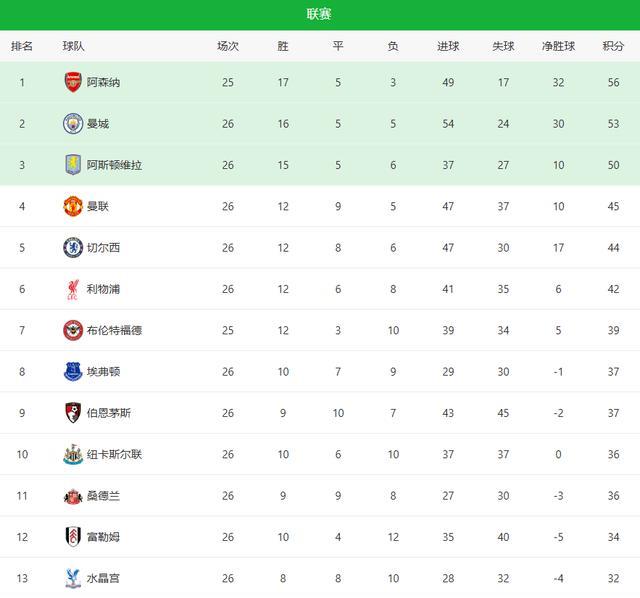
Task: Click the Crystal Palace crest icon
Action: tap(72, 578)
